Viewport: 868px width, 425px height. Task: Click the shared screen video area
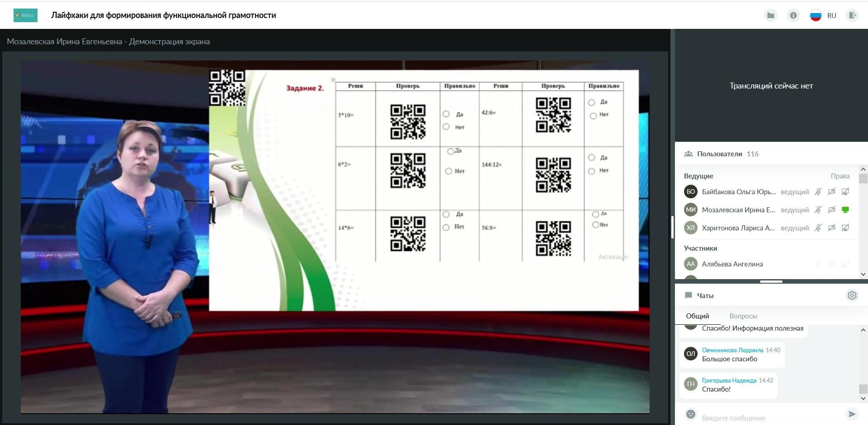coord(335,237)
